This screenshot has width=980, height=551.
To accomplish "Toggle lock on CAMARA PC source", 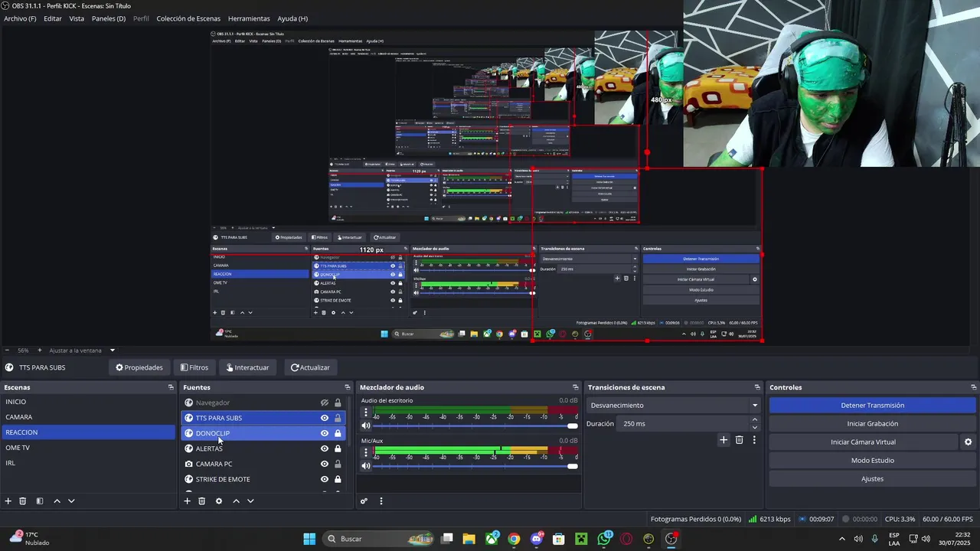I will [x=338, y=464].
